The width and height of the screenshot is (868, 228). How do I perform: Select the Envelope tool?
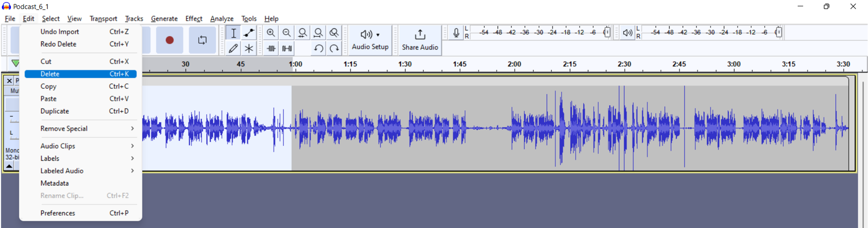pos(249,33)
